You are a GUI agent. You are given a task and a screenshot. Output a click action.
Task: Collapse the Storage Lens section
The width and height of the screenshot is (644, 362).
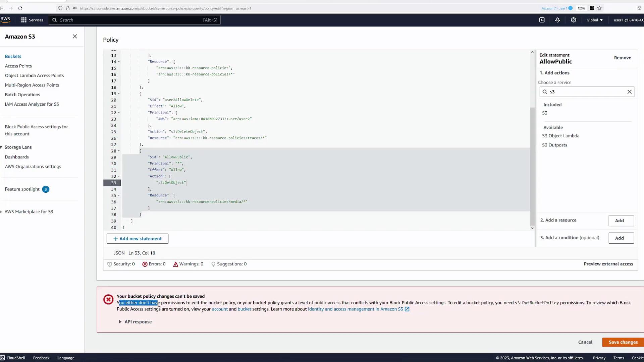tap(1, 147)
